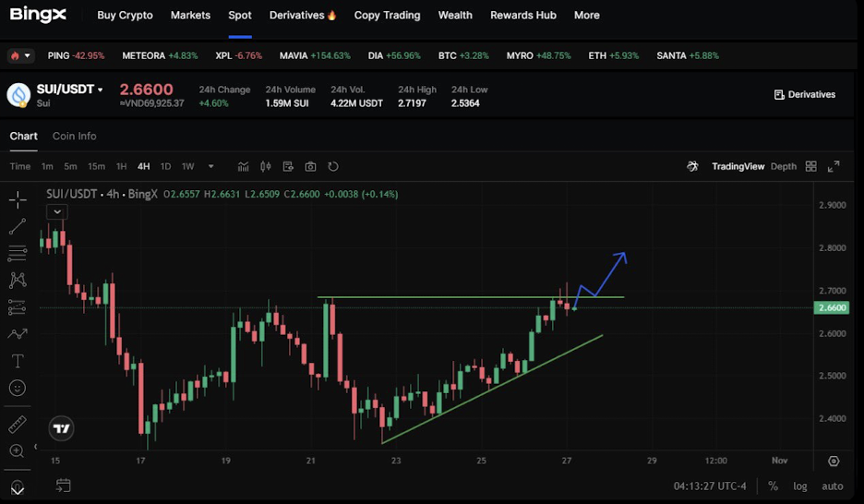Expand more timeframe options arrow
Screen dimensions: 864x504
coord(211,167)
